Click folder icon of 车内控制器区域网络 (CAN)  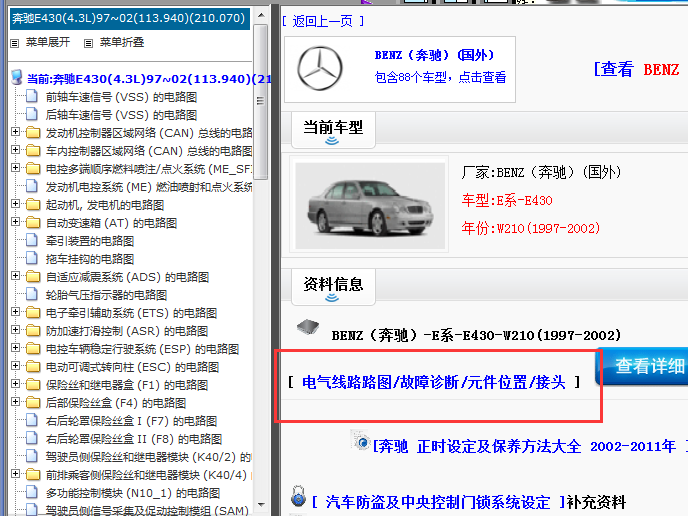(32, 150)
